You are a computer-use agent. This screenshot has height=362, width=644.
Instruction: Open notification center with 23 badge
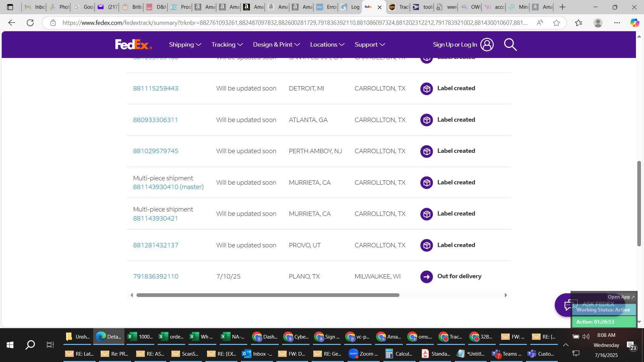631,346
